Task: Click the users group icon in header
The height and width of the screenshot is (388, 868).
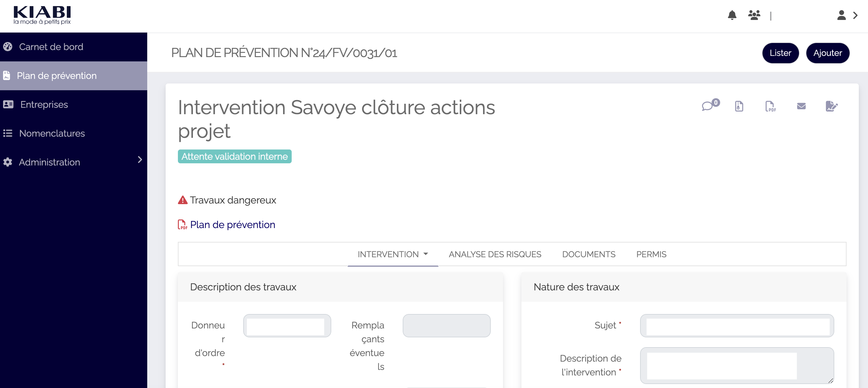Action: click(x=754, y=15)
